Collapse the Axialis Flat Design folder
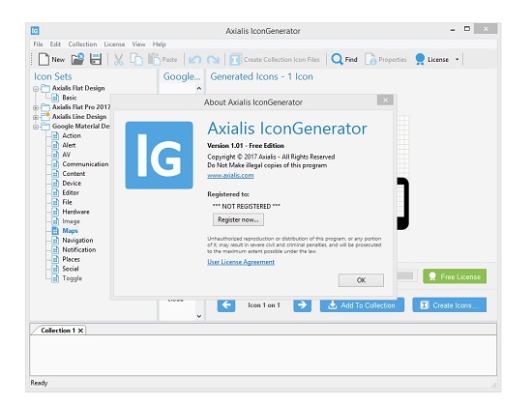Image resolution: width=532 pixels, height=404 pixels. [36, 89]
